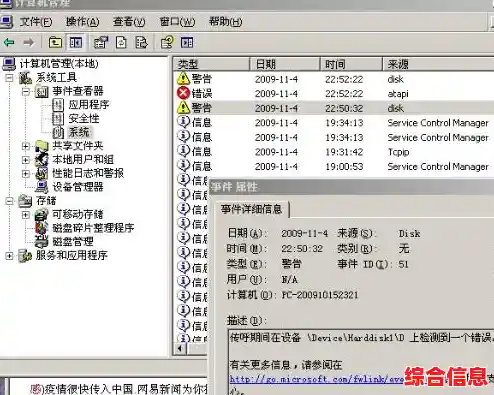Click the 系统工具 tools icon
This screenshot has width=494, height=395.
[x=26, y=77]
